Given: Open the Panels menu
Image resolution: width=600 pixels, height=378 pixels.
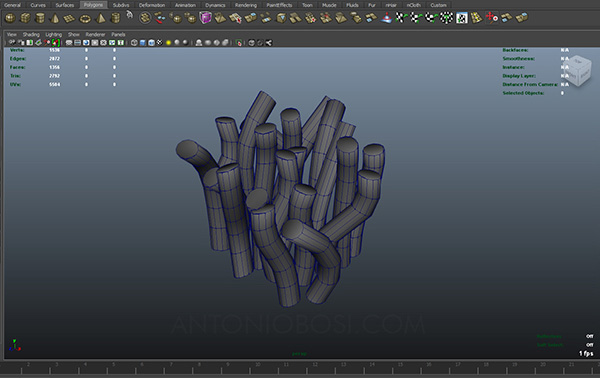Looking at the screenshot, I should tap(118, 34).
